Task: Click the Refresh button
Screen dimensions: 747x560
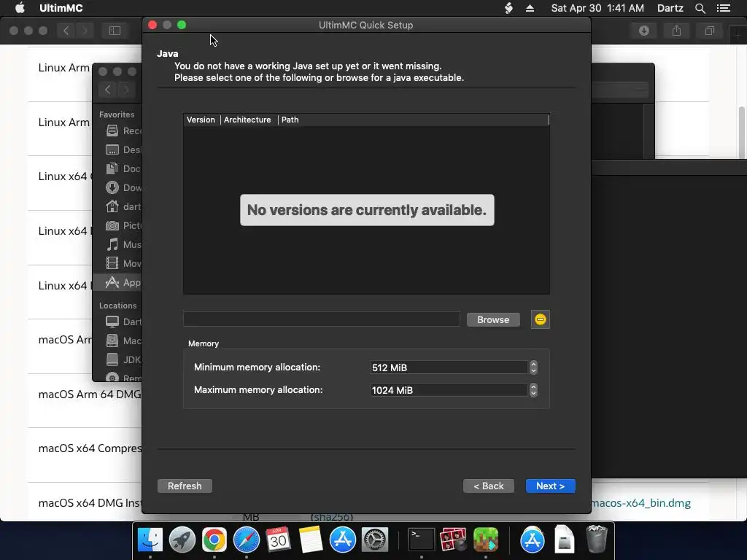Action: pyautogui.click(x=185, y=486)
